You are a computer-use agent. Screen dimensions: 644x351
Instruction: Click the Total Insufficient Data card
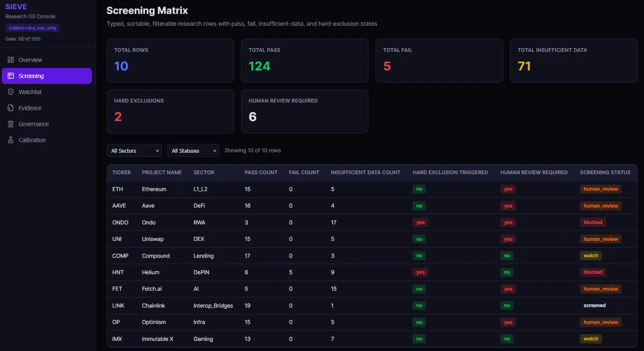click(574, 61)
